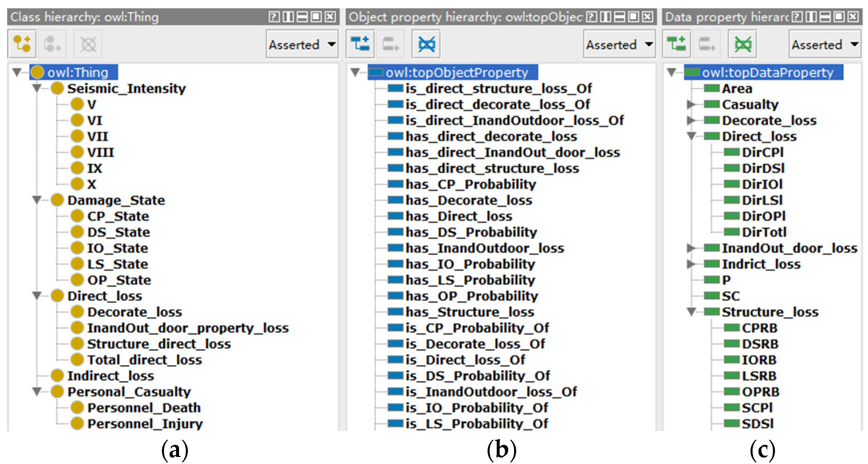Collapse the Seismic_Intensity class node
Image resolution: width=868 pixels, height=464 pixels.
tap(37, 89)
